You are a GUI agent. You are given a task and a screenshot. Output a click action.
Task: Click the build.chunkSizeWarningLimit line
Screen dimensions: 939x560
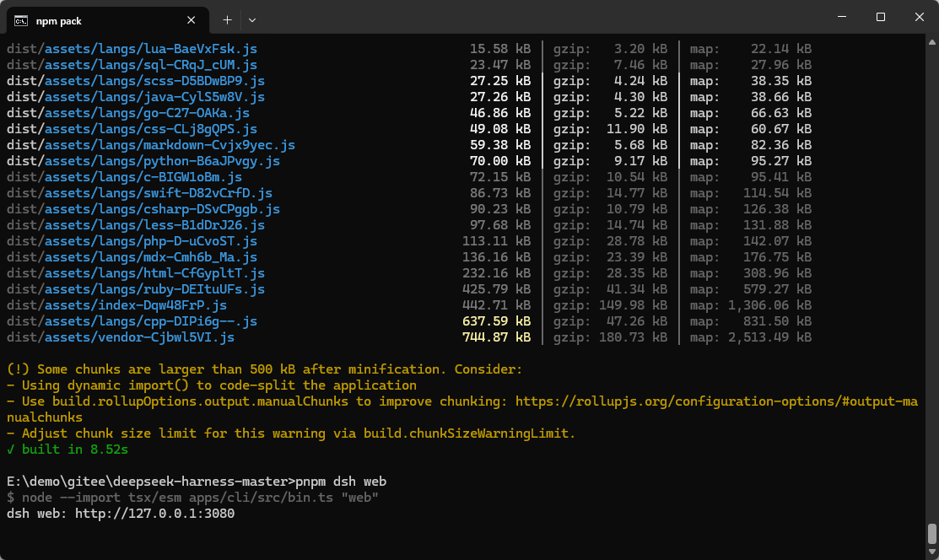(x=291, y=433)
